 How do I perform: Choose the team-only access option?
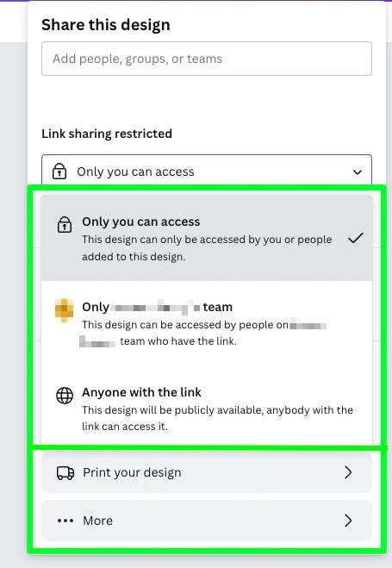(x=207, y=323)
